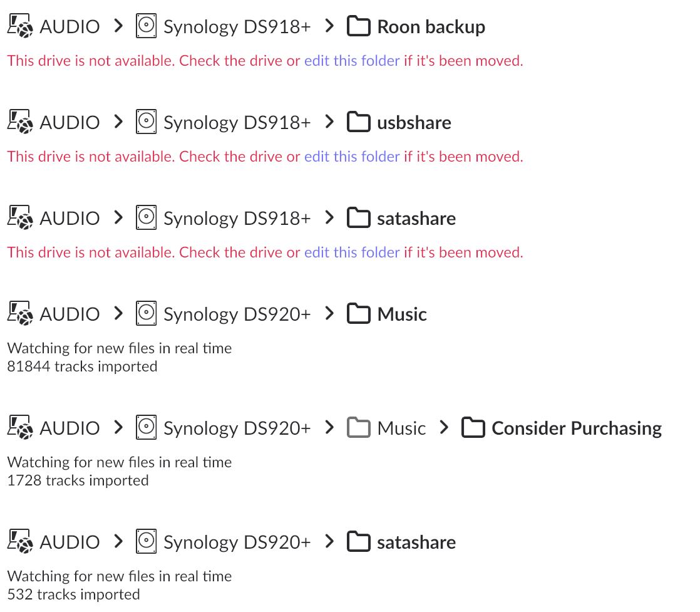Click the folder icon beside usbshare
Screen dimensions: 700x612
[x=358, y=122]
